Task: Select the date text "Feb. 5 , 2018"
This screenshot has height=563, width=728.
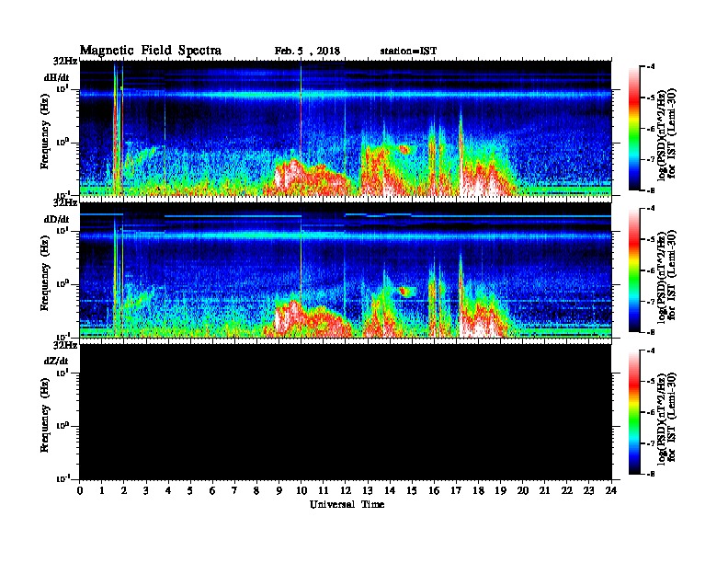Action: [307, 52]
